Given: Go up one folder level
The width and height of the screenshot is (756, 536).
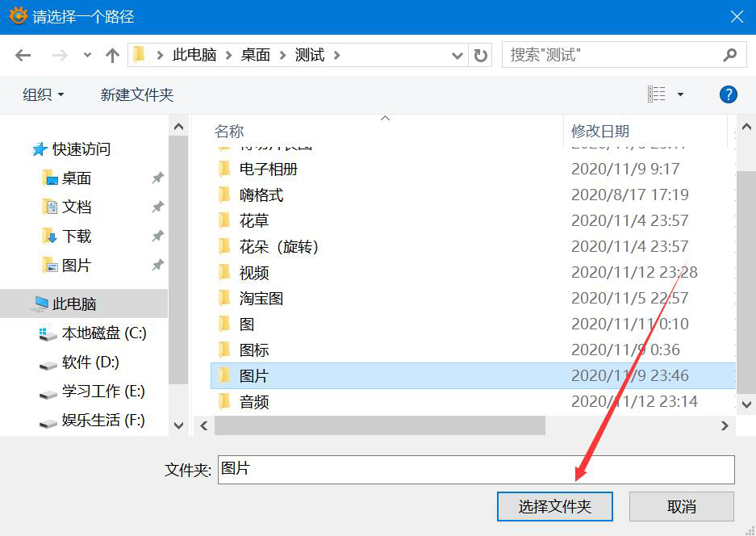Looking at the screenshot, I should 112,56.
